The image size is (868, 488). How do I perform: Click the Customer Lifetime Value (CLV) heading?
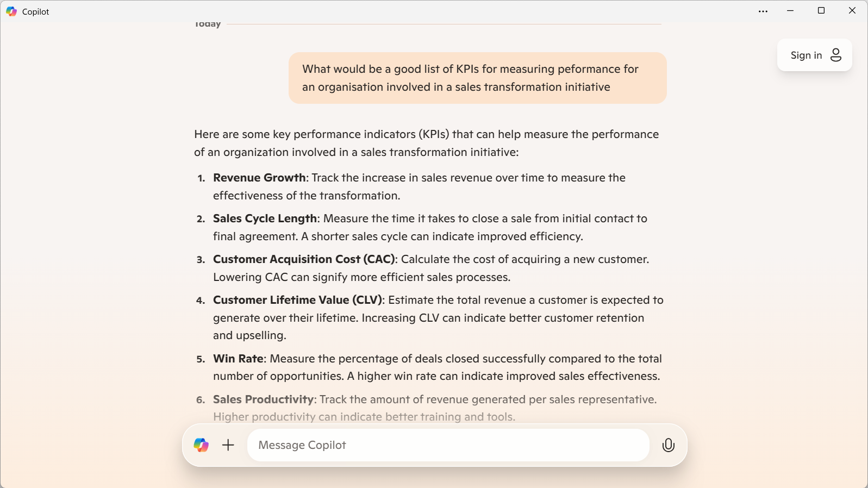point(298,300)
